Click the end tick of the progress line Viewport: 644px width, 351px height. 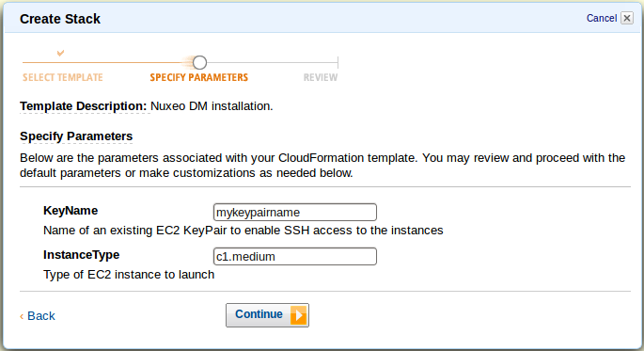pyautogui.click(x=338, y=62)
